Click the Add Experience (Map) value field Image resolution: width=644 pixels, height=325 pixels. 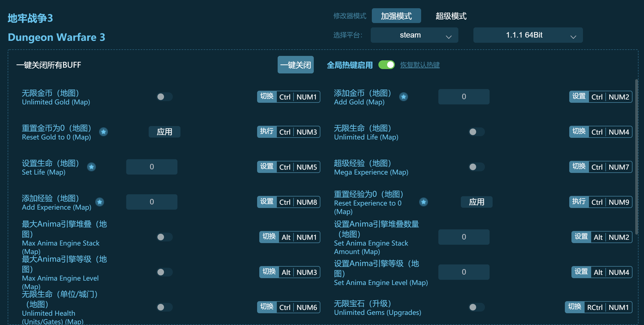[x=152, y=202]
